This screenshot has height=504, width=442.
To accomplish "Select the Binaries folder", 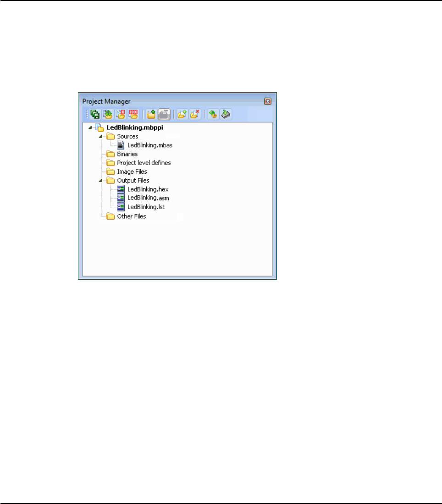I will pos(127,154).
